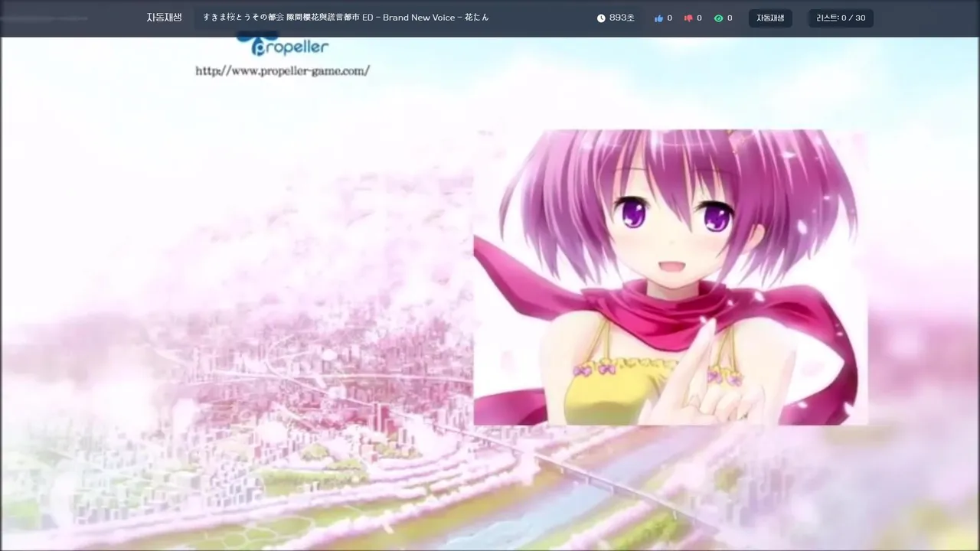Dislike the video with thumbs-down icon
Screen dimensions: 980x551
tap(688, 18)
